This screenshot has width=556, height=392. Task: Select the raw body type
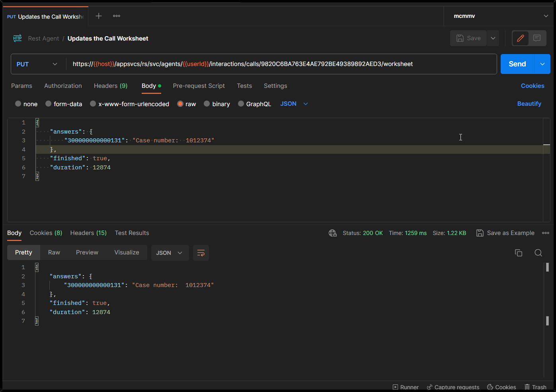(x=187, y=104)
